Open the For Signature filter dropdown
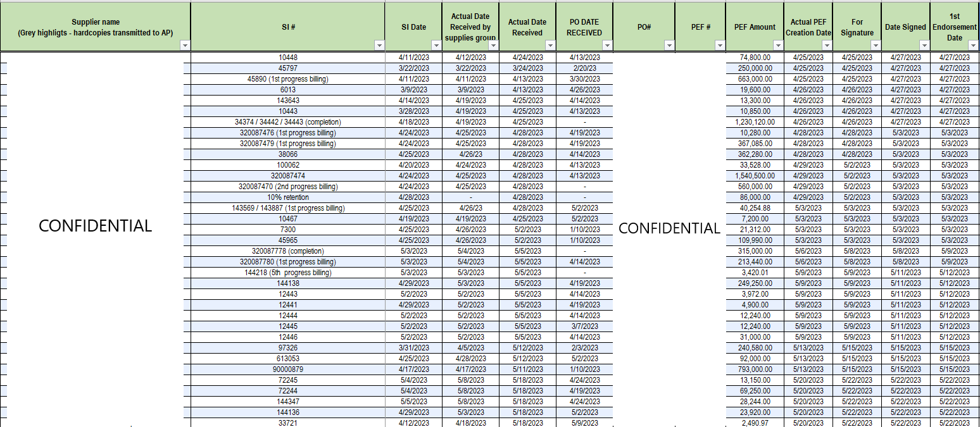This screenshot has width=980, height=427. pyautogui.click(x=876, y=46)
